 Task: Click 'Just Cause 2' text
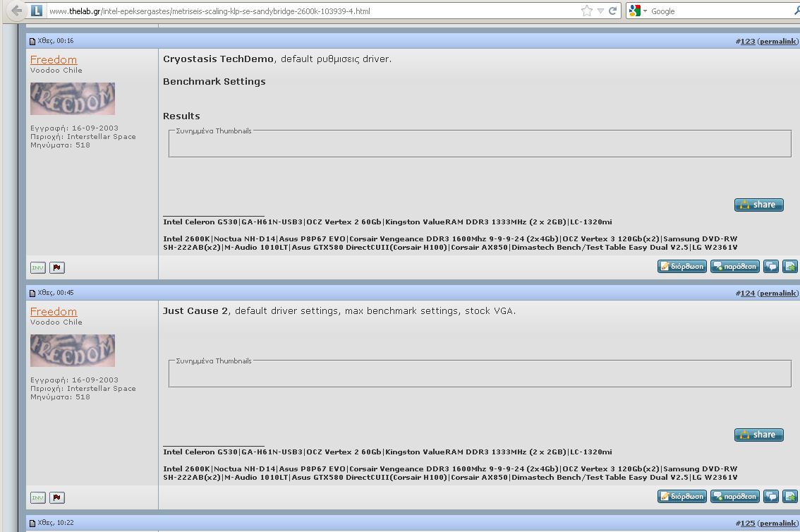[x=195, y=311]
